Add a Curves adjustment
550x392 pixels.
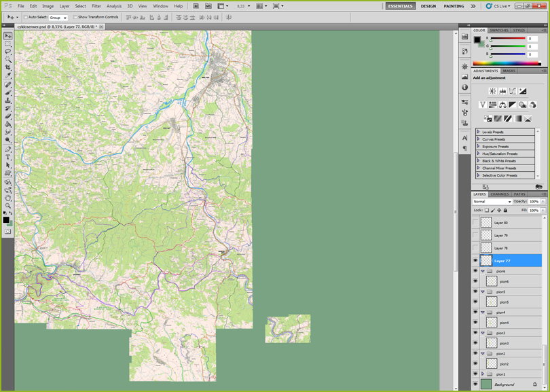[x=513, y=91]
